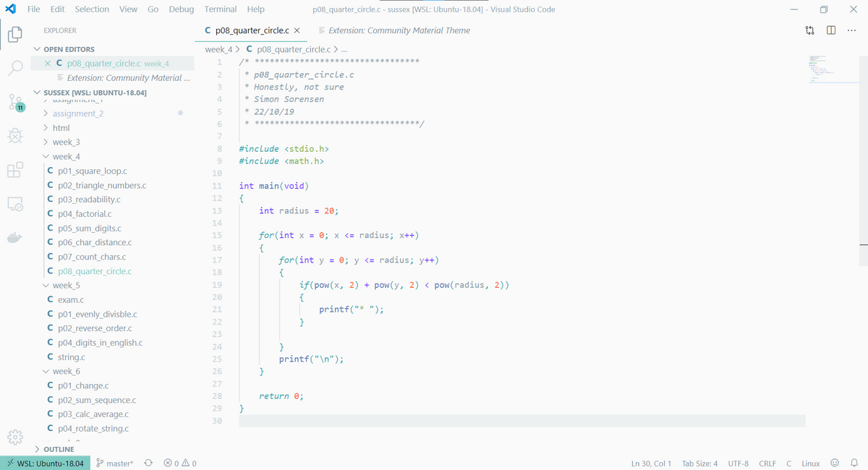Click the CRLF line ending selector
Viewport: 868px width, 470px height.
click(767, 463)
